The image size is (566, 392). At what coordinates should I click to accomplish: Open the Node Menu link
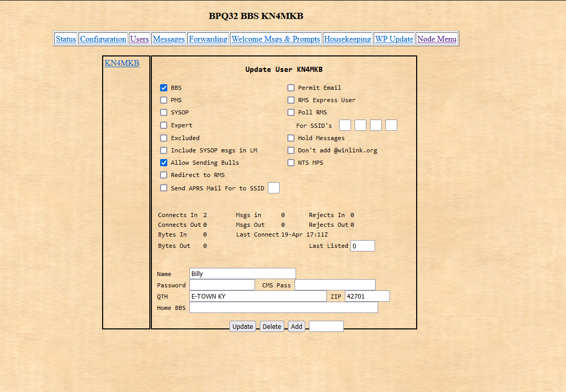click(437, 39)
